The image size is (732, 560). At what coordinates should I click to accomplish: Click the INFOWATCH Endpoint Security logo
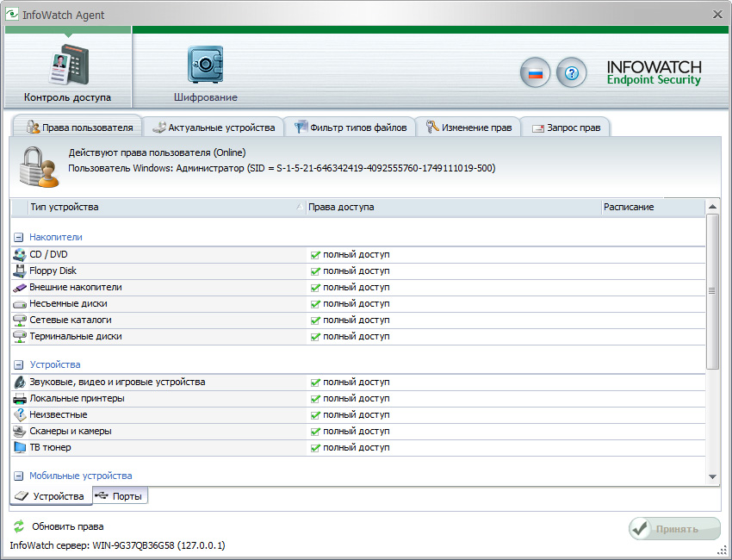(x=654, y=73)
